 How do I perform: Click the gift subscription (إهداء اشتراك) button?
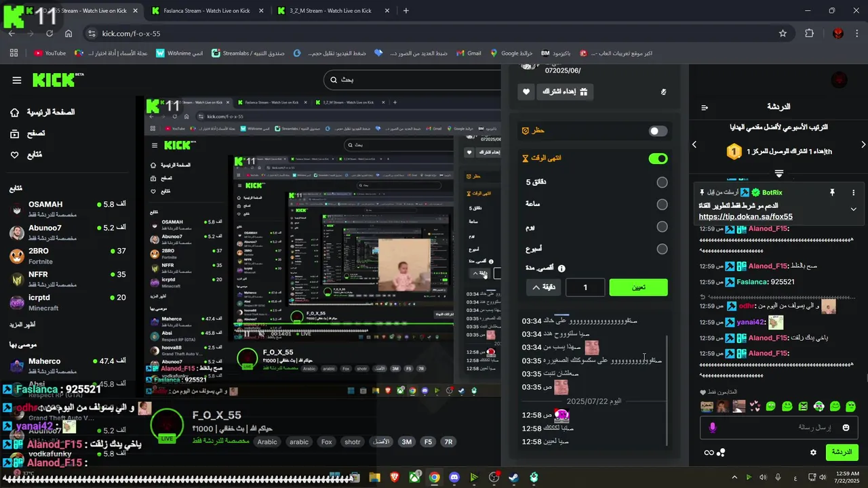click(x=566, y=91)
